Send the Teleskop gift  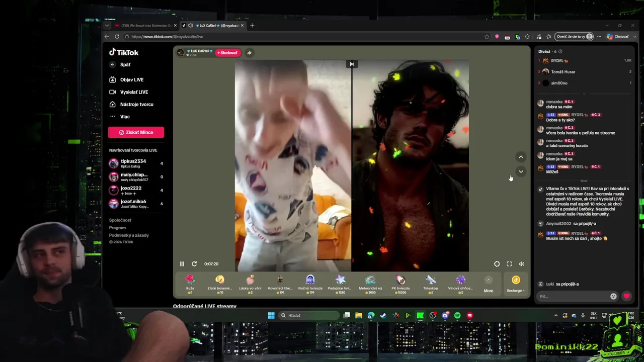click(431, 284)
